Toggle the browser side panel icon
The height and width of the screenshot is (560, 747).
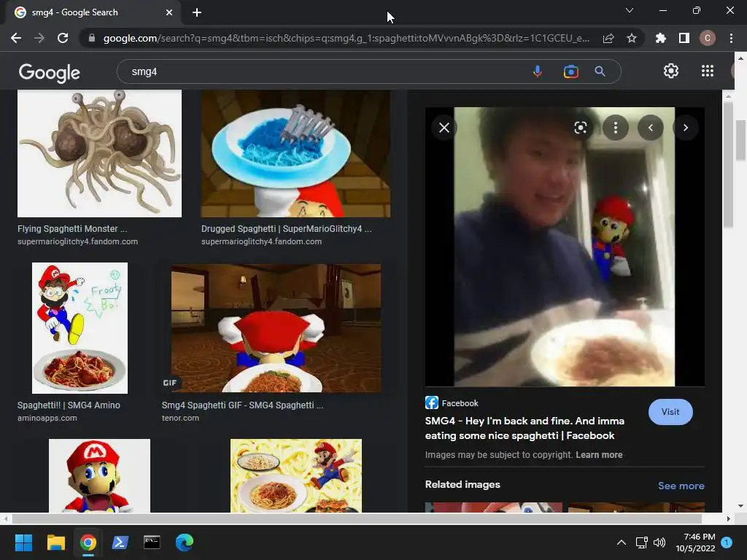coord(684,38)
